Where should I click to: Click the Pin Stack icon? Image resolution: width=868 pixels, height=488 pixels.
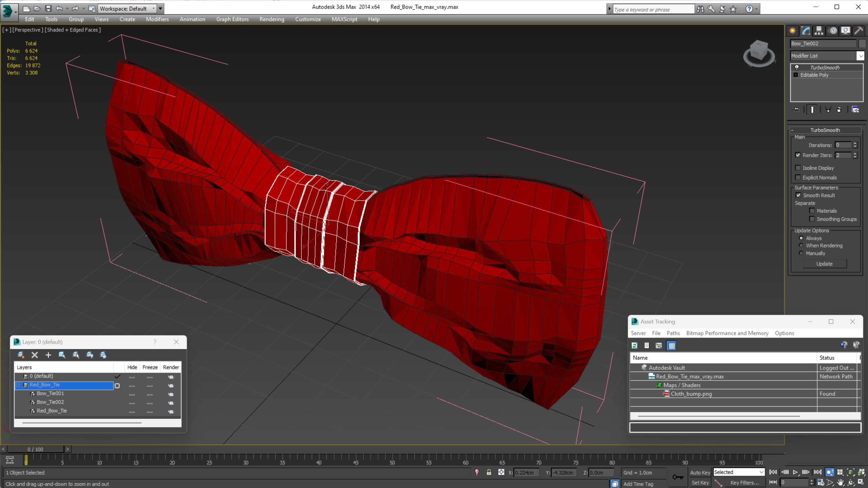(796, 109)
